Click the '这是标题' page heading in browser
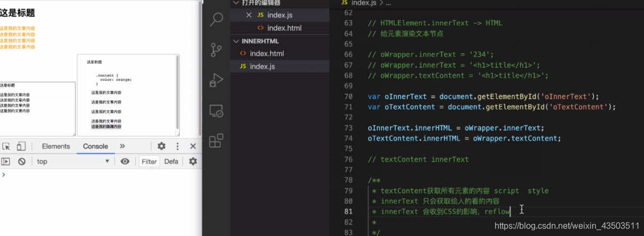This screenshot has height=236, width=644. [18, 13]
